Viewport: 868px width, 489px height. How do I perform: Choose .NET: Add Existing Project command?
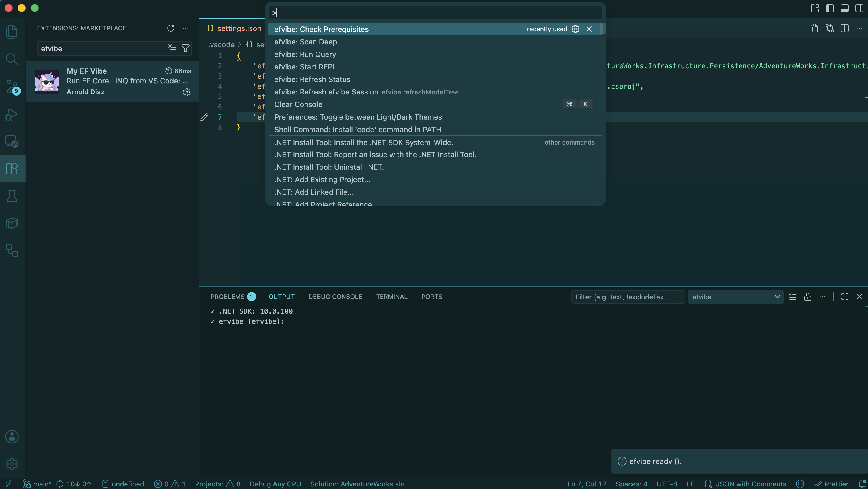435,180
